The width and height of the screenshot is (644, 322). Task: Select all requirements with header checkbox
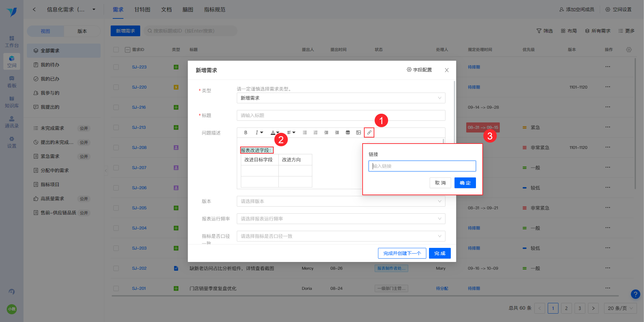pos(116,50)
